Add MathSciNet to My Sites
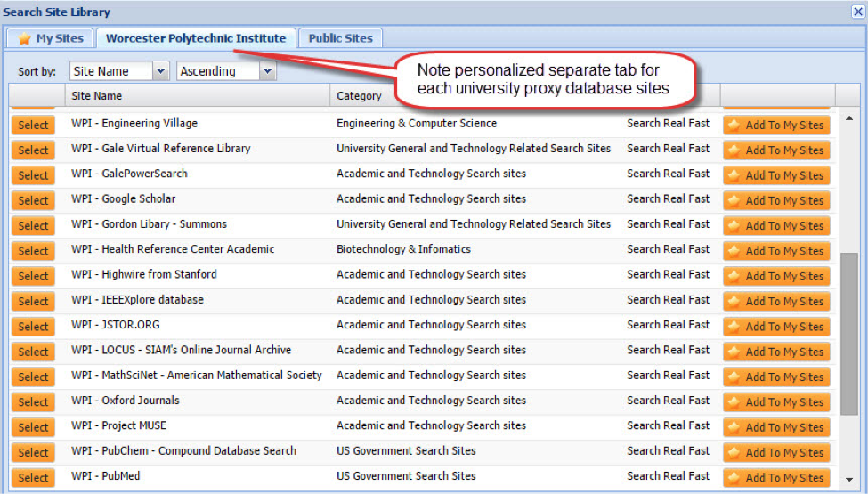 776,377
